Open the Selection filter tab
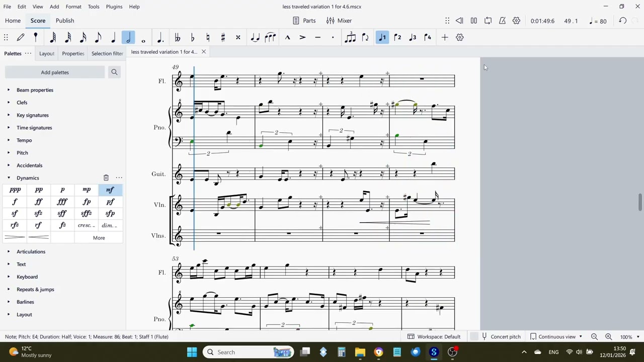 [x=107, y=53]
